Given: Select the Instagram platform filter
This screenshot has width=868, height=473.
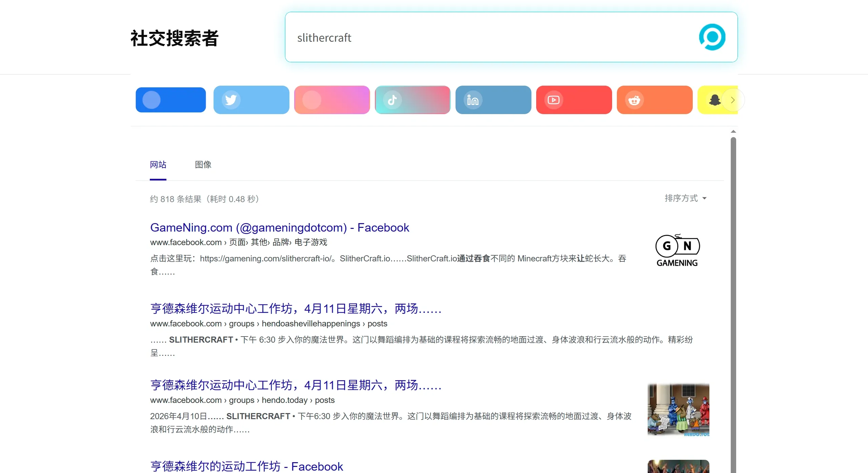Looking at the screenshot, I should (332, 100).
